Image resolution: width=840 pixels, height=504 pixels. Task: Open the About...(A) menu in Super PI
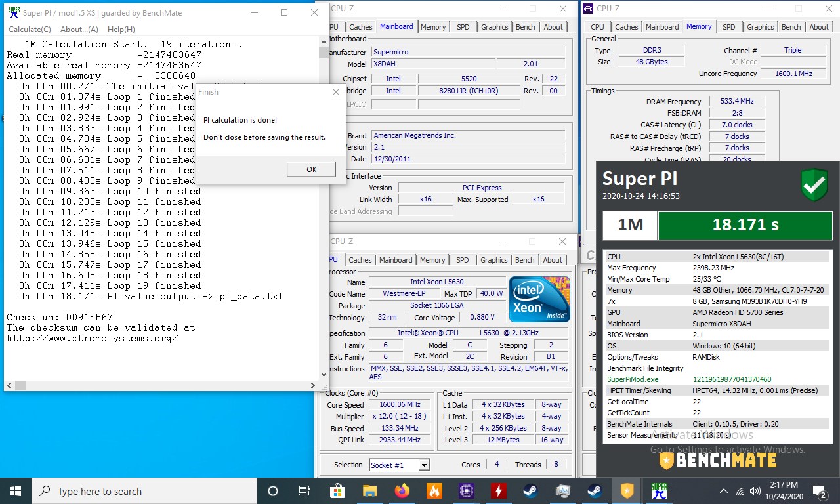pyautogui.click(x=79, y=30)
